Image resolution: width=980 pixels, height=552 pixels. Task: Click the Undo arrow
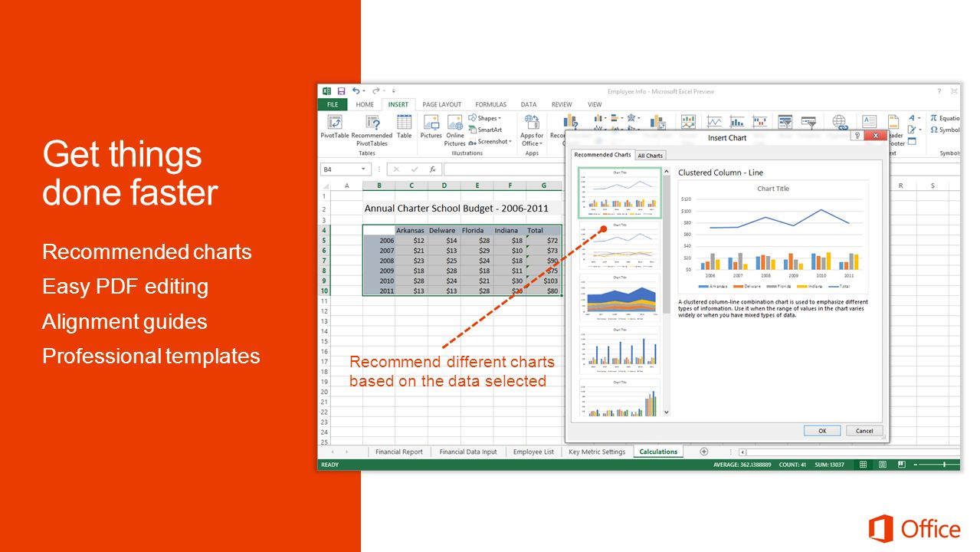356,90
